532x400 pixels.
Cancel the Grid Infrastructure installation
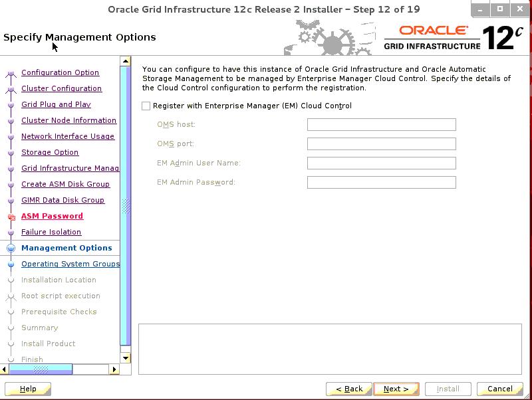pyautogui.click(x=500, y=389)
